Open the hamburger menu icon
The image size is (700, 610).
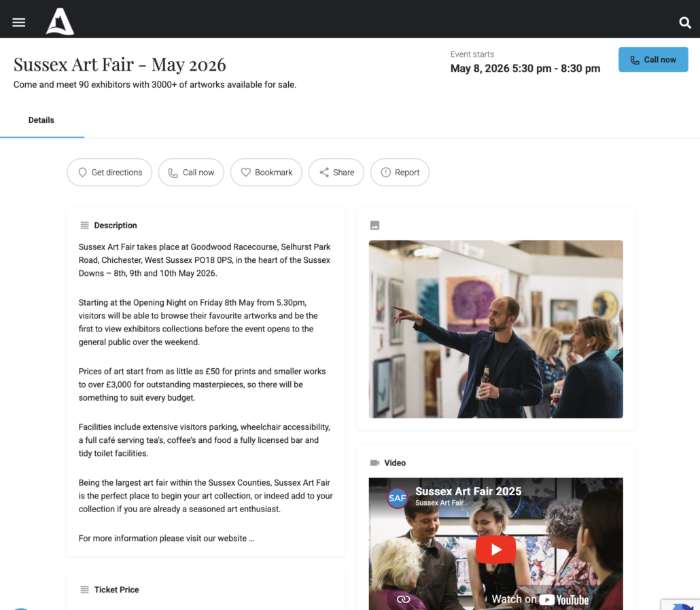pos(19,22)
